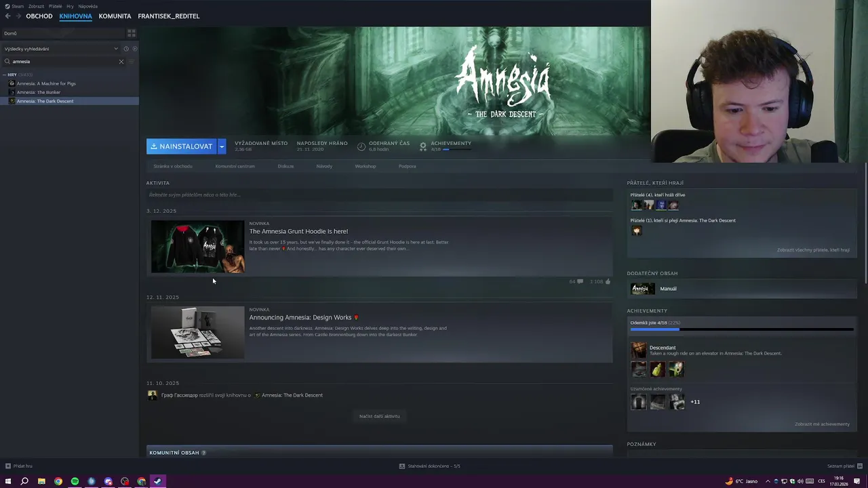Open the Přátelé menu

(x=55, y=6)
